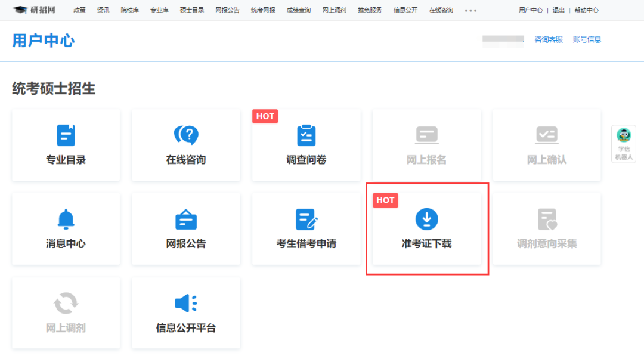Click the greyed 网上确认 checkmark icon
The width and height of the screenshot is (644, 359).
point(547,135)
